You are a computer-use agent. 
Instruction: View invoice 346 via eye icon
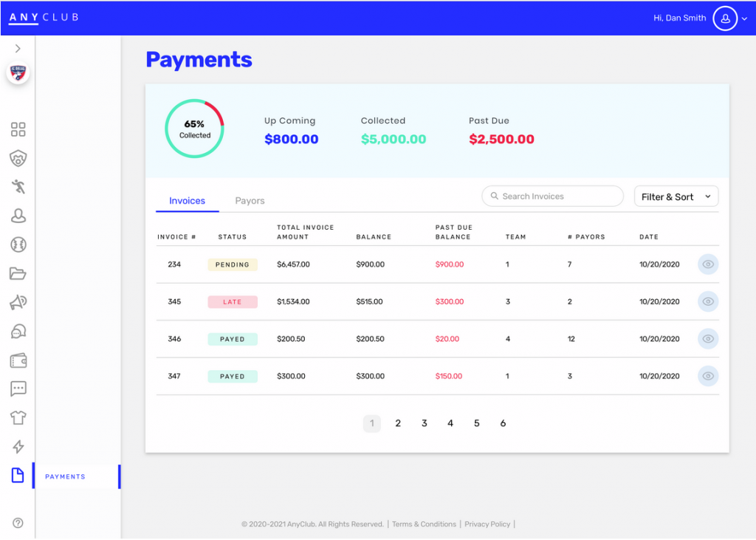[708, 339]
